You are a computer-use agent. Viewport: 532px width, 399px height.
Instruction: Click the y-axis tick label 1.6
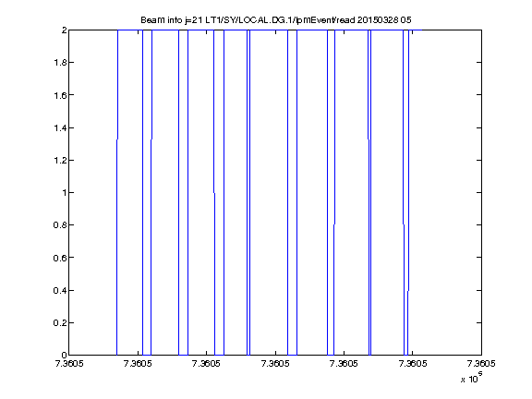tap(60, 95)
